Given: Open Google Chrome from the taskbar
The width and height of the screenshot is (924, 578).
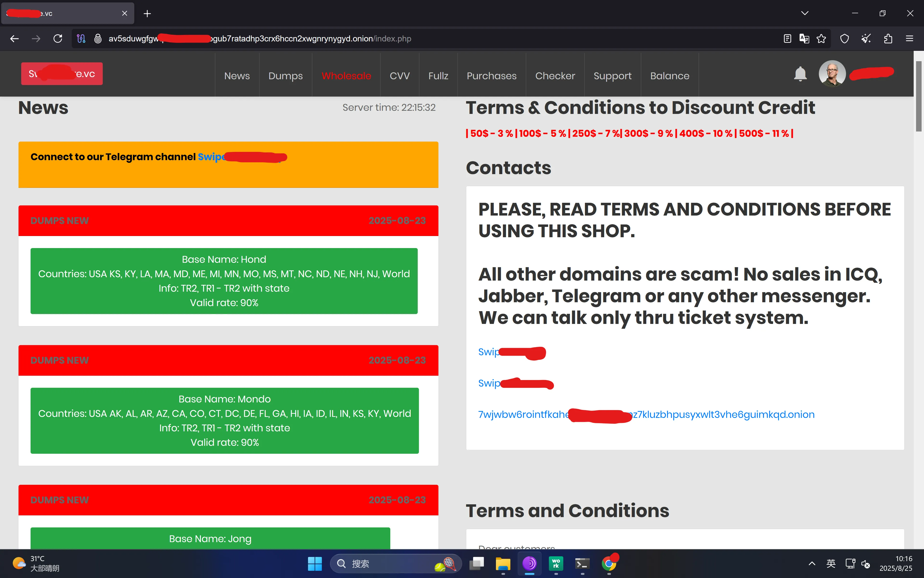Looking at the screenshot, I should (x=609, y=564).
